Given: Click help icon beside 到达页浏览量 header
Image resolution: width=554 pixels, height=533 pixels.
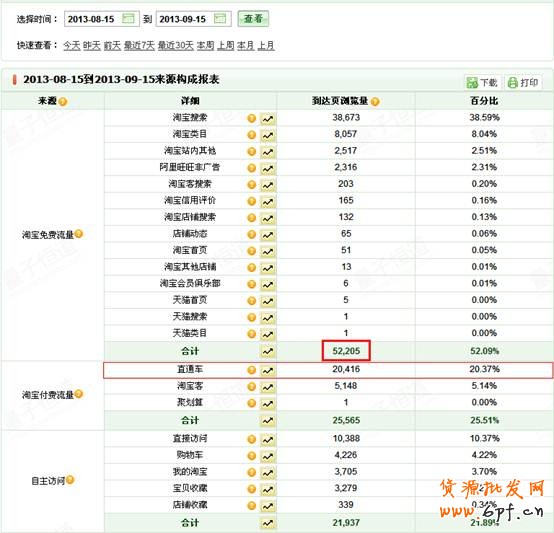Looking at the screenshot, I should point(375,102).
